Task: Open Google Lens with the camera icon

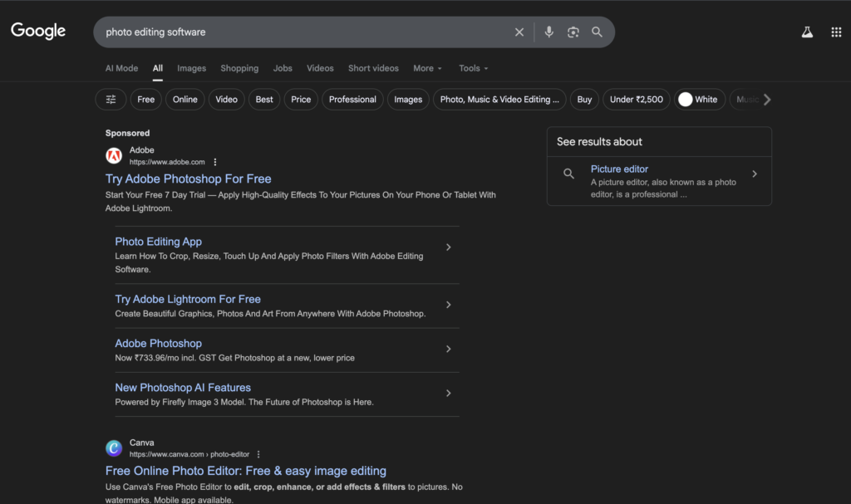Action: tap(573, 32)
